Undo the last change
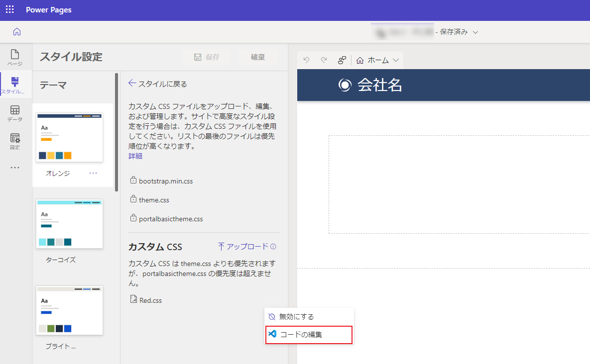The image size is (590, 364). tap(306, 60)
